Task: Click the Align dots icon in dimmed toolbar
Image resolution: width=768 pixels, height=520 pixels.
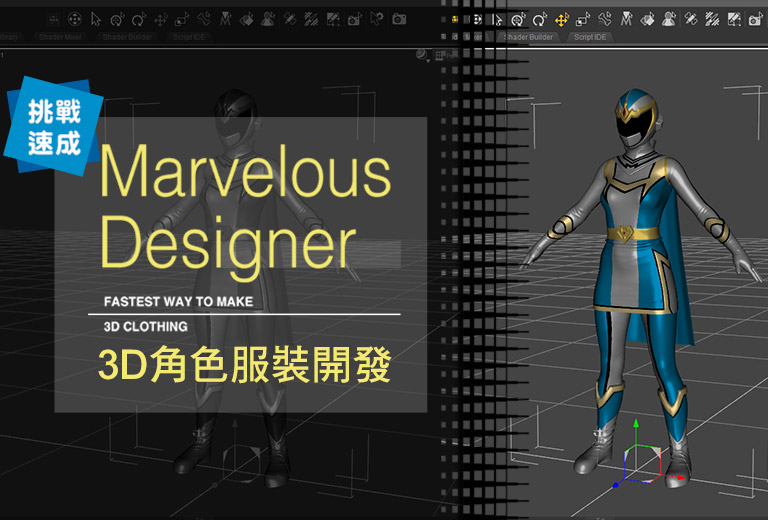Action: 54,20
